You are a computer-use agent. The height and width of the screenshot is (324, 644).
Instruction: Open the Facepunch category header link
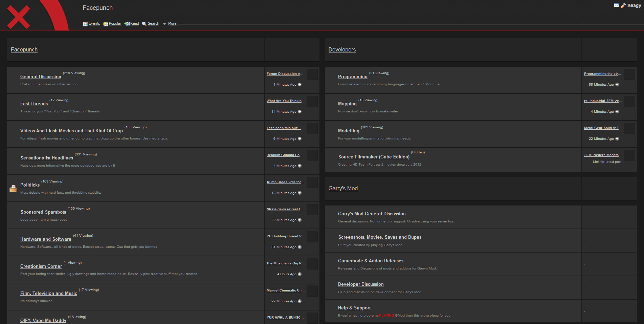24,49
